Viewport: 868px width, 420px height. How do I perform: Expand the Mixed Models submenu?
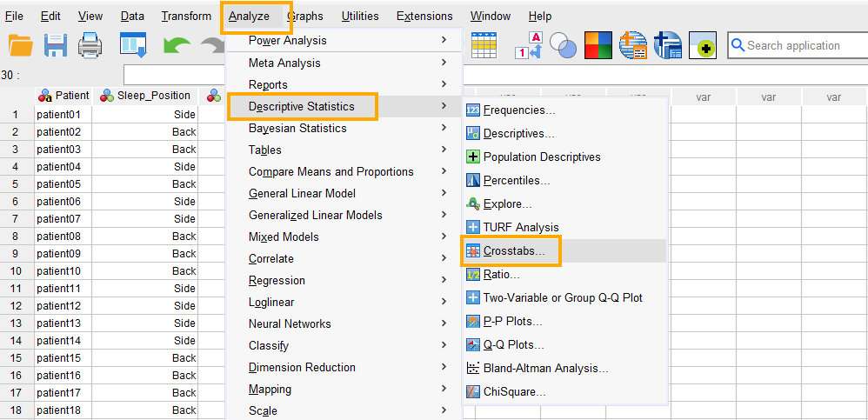click(x=344, y=237)
